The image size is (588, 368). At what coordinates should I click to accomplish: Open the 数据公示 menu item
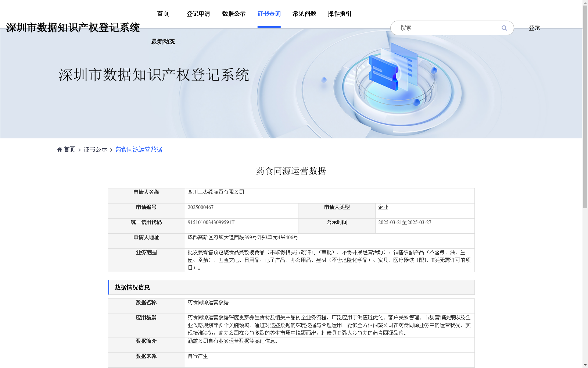[x=234, y=14]
